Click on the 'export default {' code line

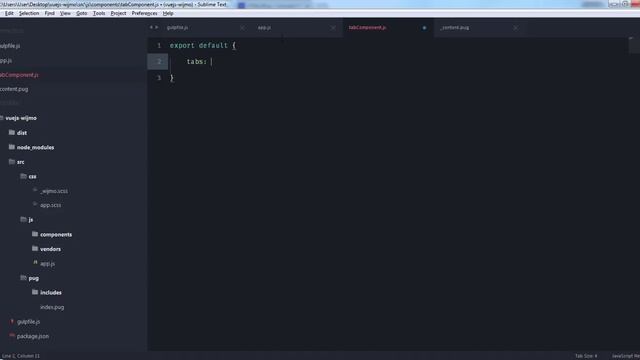(203, 46)
